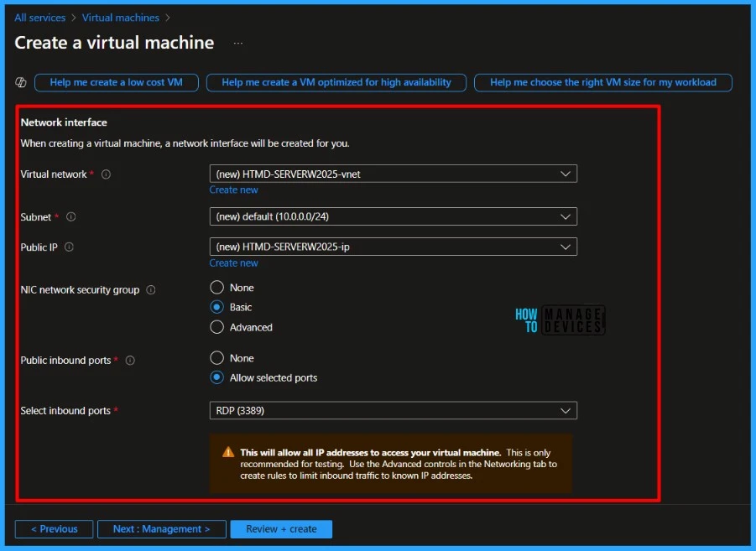Open the Virtual network dropdown
The image size is (756, 551).
(393, 174)
